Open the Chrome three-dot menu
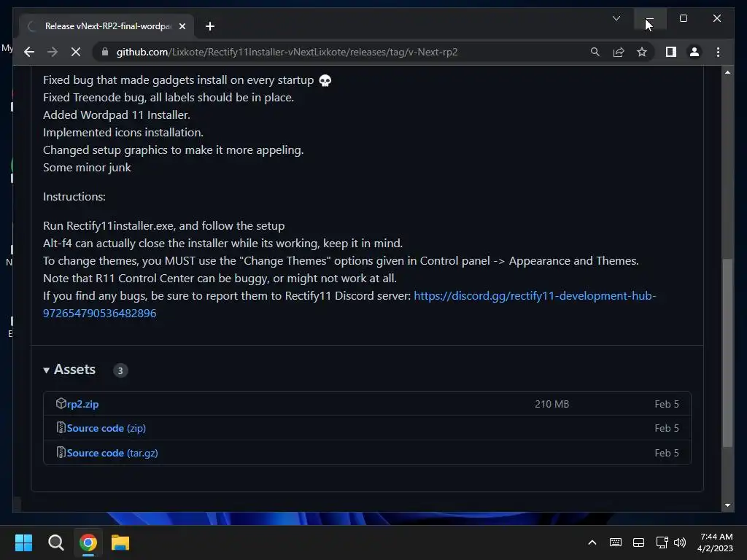This screenshot has height=560, width=747. pyautogui.click(x=718, y=52)
